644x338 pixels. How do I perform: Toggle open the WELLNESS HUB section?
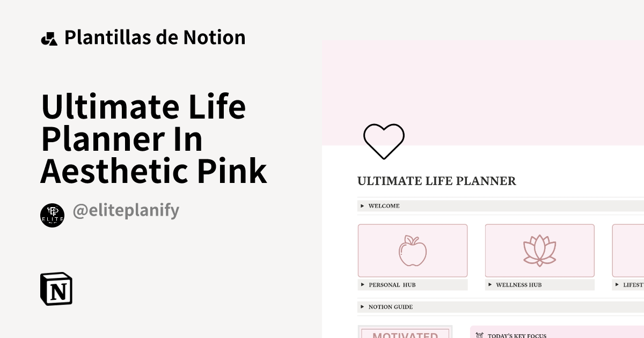click(x=491, y=285)
